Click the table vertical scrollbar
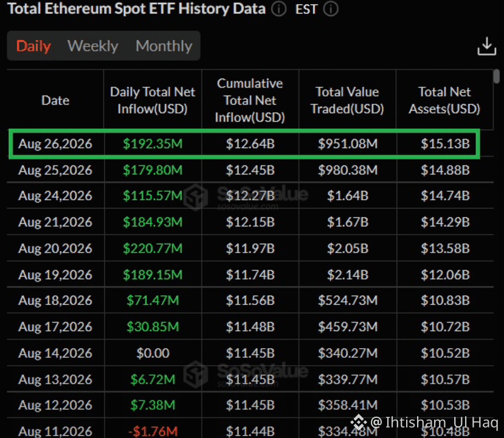 (x=497, y=77)
